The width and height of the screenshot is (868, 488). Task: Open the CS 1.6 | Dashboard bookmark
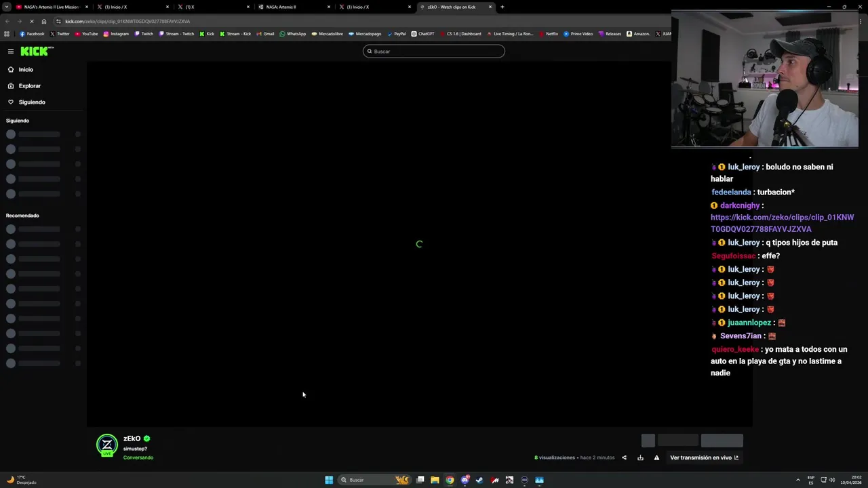460,34
